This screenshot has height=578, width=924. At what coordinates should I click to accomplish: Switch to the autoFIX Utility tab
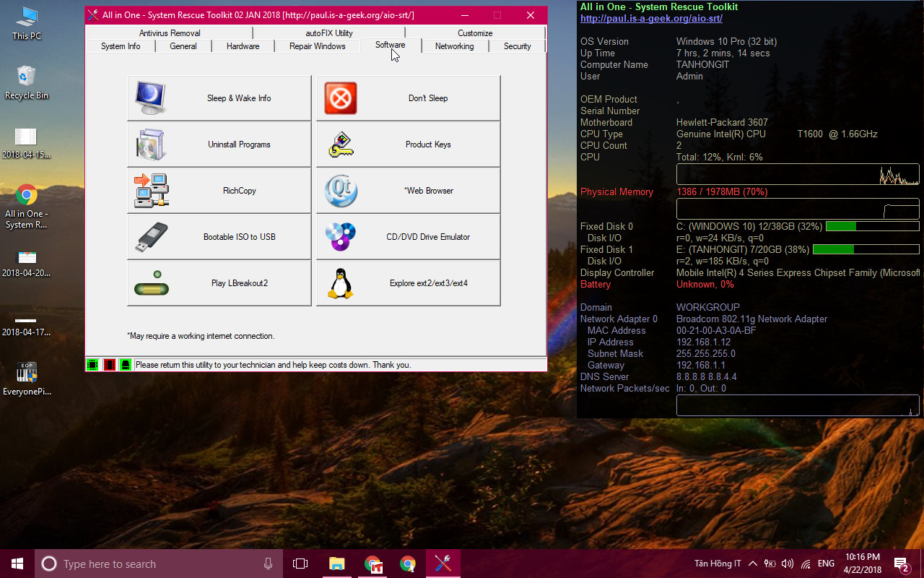[x=329, y=33]
